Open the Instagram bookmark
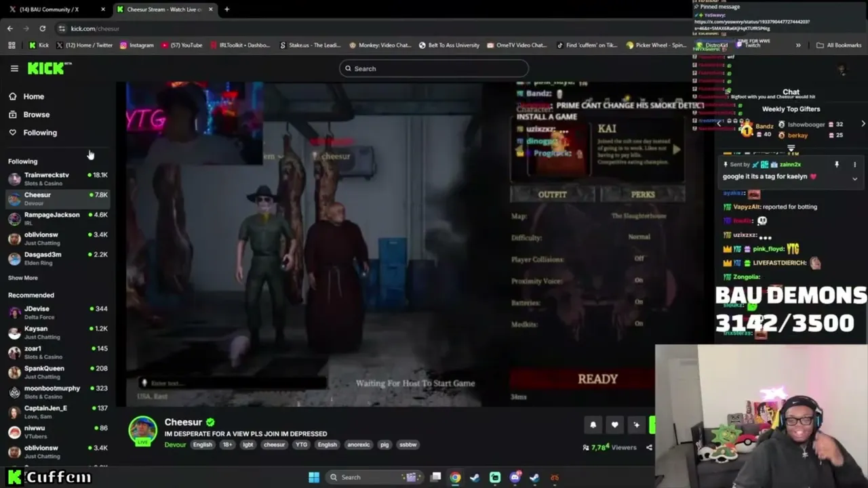Viewport: 868px width, 488px height. (137, 45)
